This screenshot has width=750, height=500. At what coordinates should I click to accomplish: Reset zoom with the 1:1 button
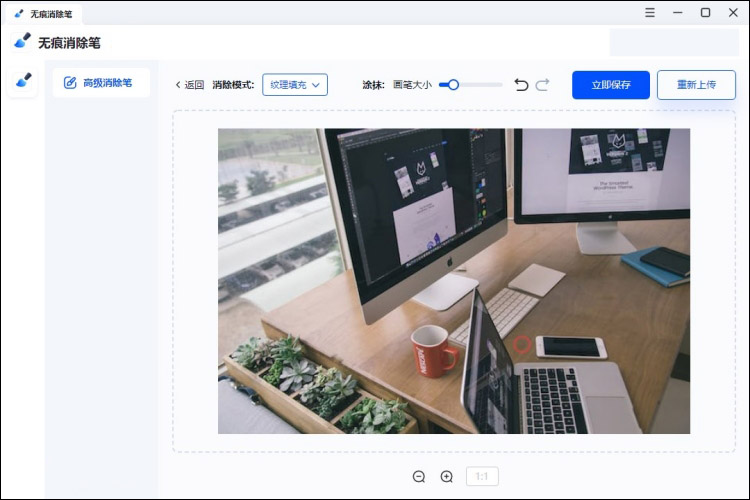coord(482,477)
